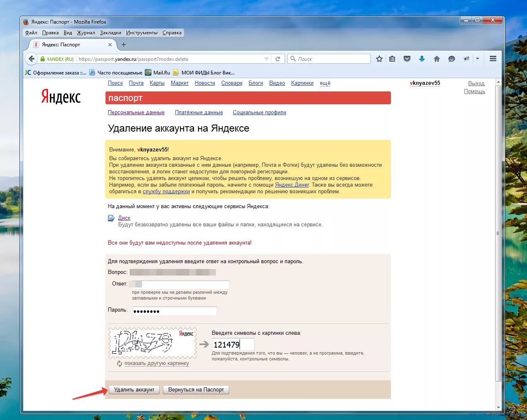Click the Выход logout link

[x=476, y=84]
